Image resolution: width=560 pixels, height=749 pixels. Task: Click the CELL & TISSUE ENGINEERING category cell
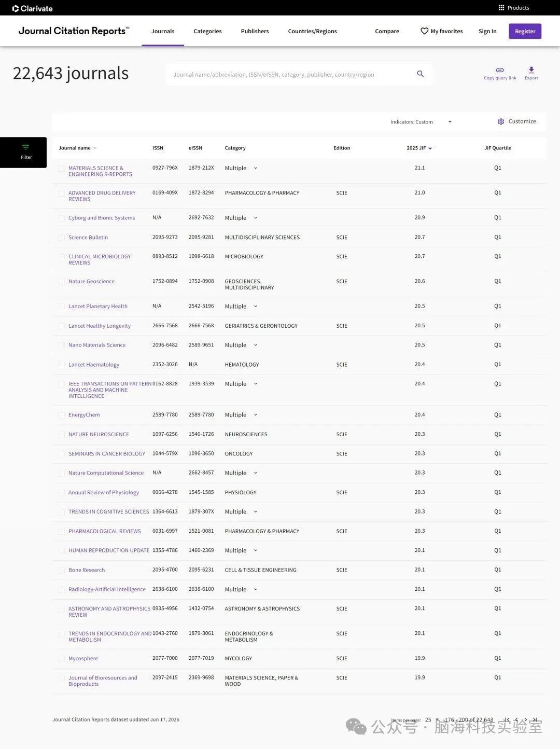(x=260, y=570)
